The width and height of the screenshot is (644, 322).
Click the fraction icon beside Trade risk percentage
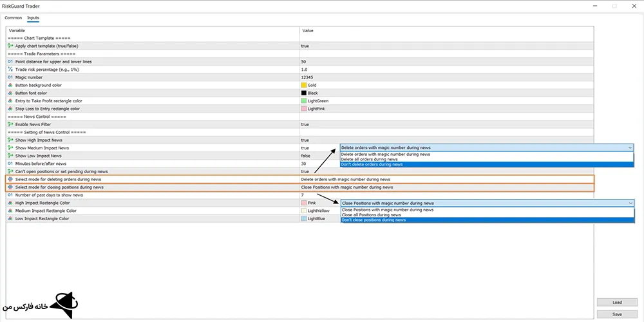[10, 70]
